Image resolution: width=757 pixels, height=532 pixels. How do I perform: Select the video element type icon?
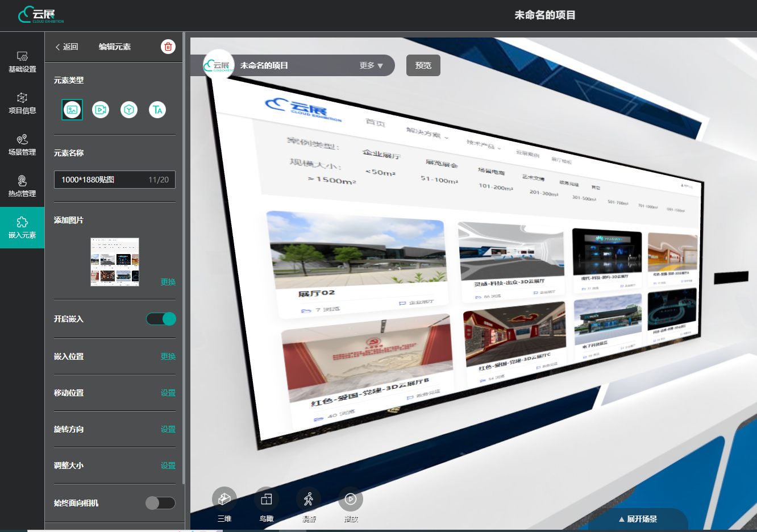point(101,110)
